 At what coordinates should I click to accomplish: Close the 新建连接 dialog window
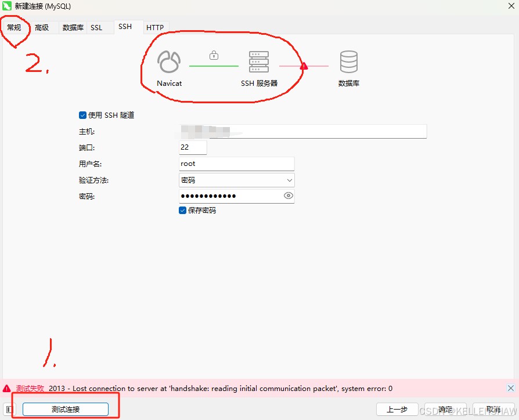[x=511, y=6]
